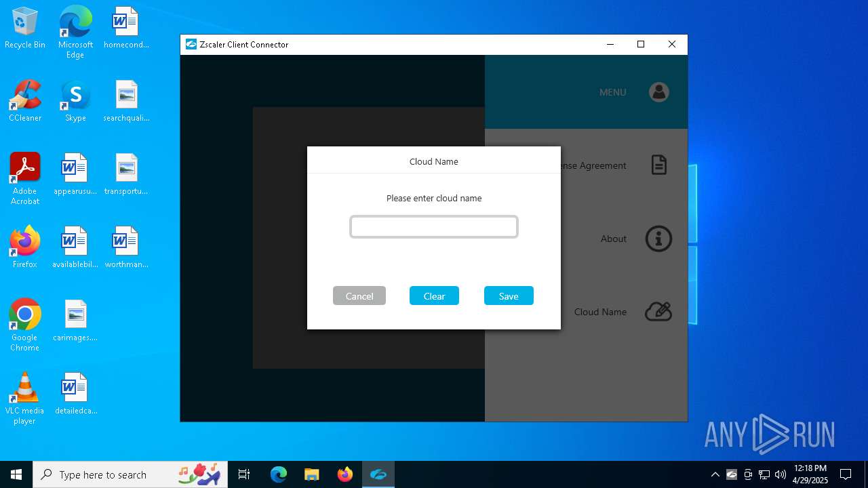This screenshot has width=868, height=488.
Task: Clear the cloud name entry
Action: 434,296
